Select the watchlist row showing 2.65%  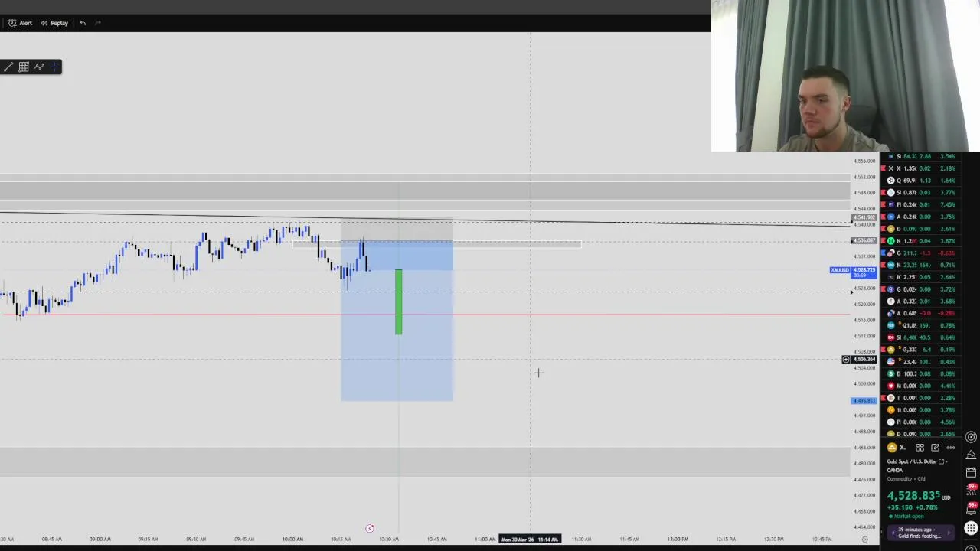click(921, 434)
